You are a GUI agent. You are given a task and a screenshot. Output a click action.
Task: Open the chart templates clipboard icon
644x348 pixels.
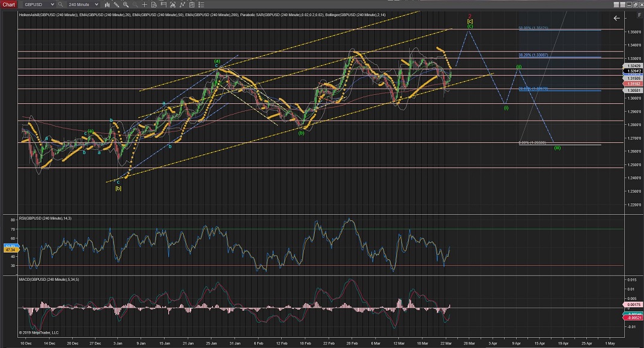coord(192,5)
